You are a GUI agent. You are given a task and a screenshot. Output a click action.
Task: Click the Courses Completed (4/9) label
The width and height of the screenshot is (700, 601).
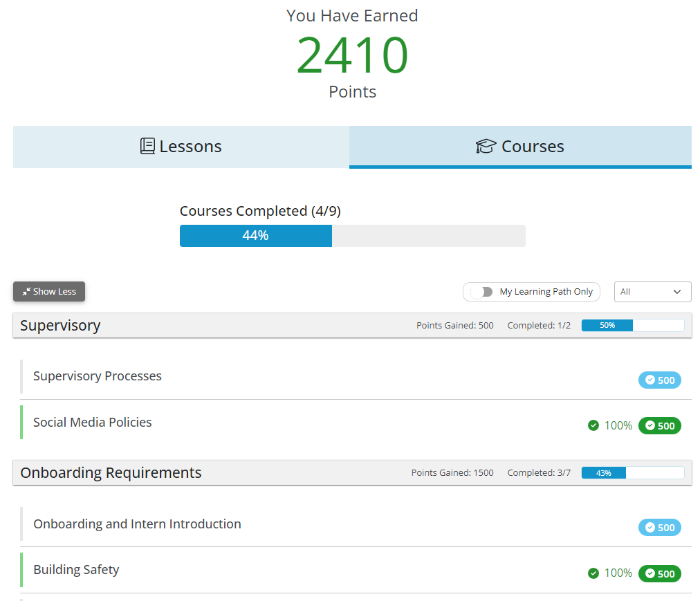[x=260, y=211]
